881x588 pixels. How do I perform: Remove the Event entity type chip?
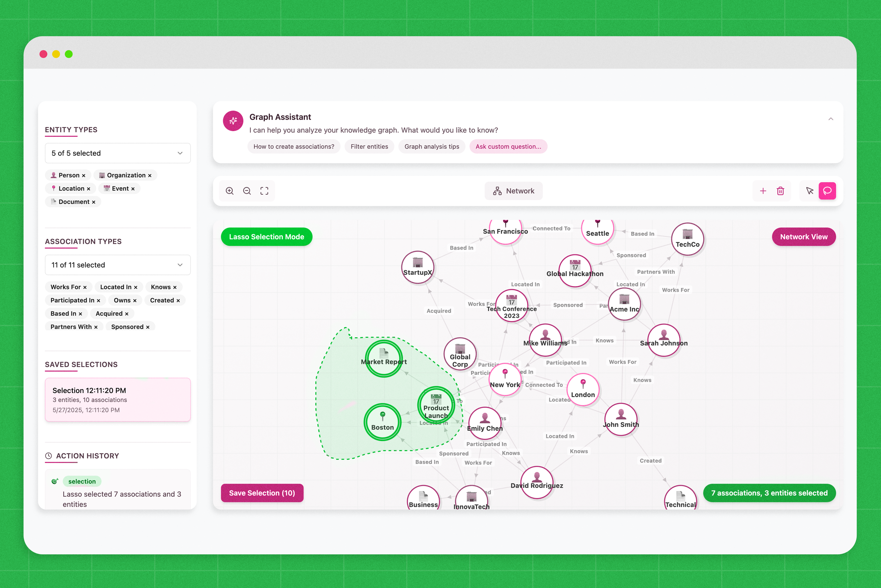133,189
